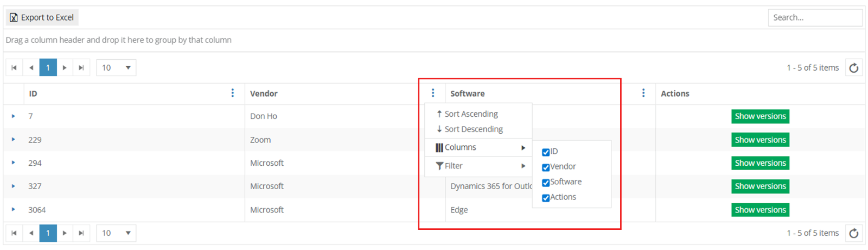Uncheck the ID column checkbox

click(x=546, y=152)
